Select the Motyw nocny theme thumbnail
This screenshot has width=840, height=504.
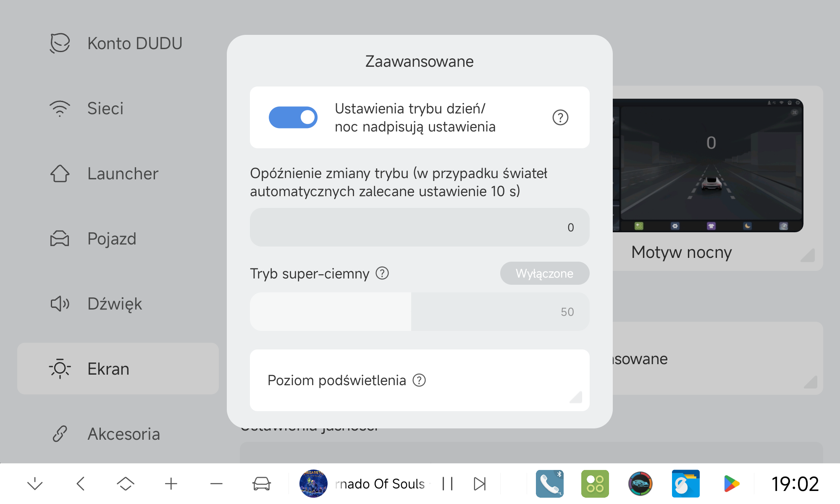click(708, 165)
